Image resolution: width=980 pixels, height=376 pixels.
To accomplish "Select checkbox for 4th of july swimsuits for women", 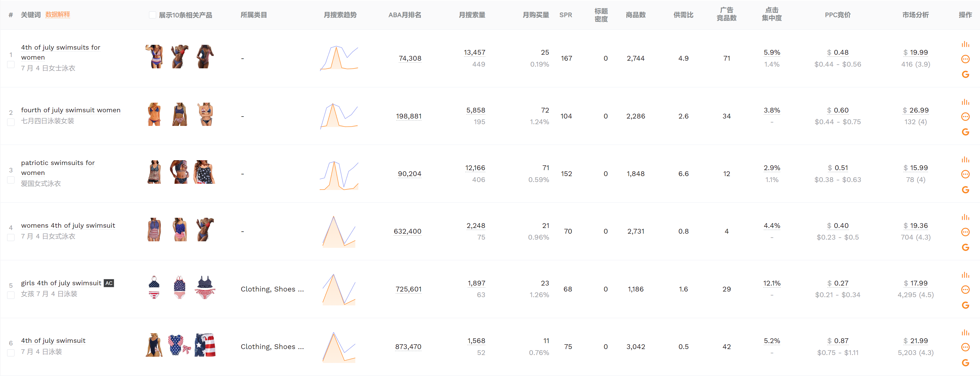I will coord(11,65).
